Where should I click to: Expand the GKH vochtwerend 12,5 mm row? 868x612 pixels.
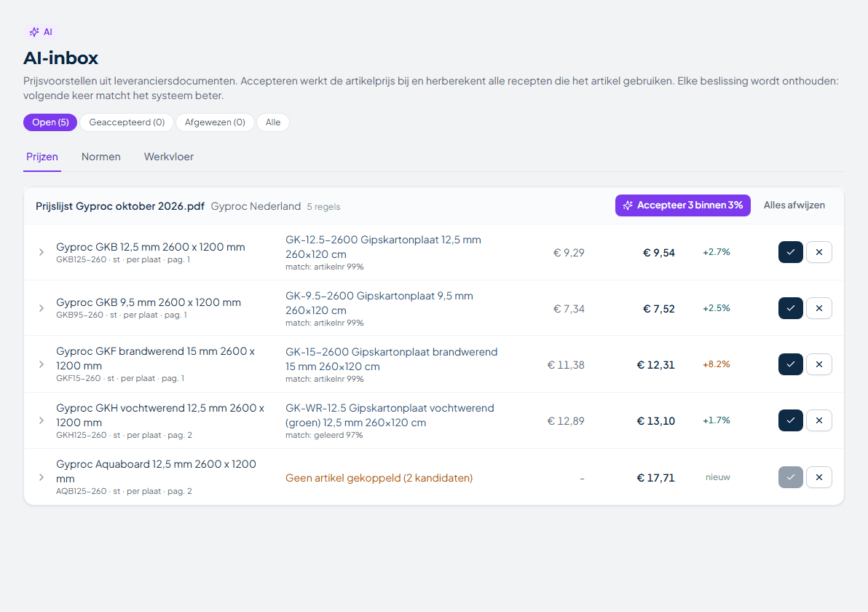tap(41, 421)
